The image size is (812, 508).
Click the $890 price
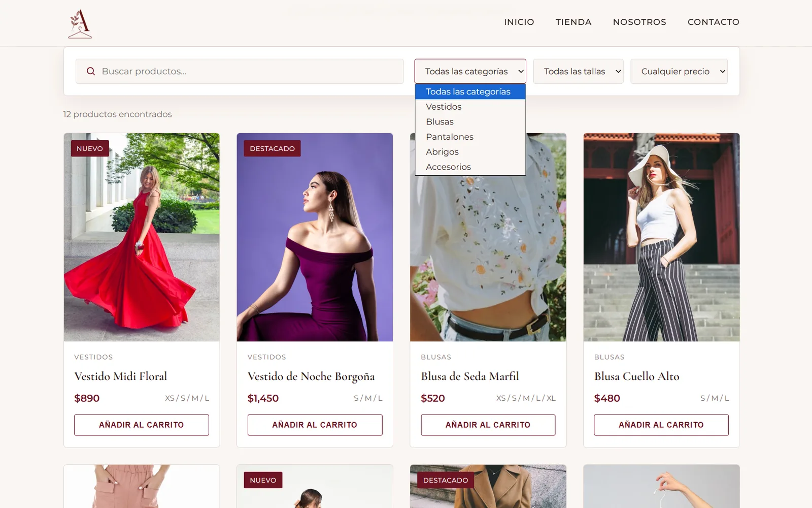tap(87, 398)
